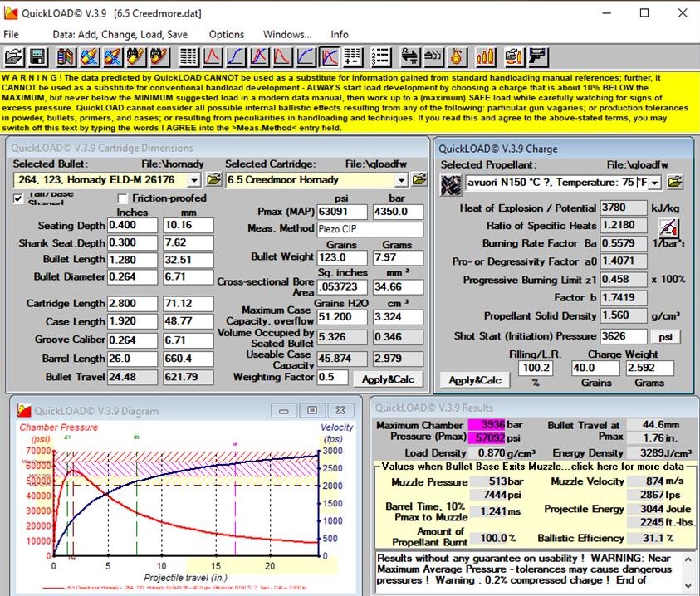Screen dimensions: 700x596
Task: Select the currently pressed pressure-velocity diagram icon
Action: pos(329,57)
